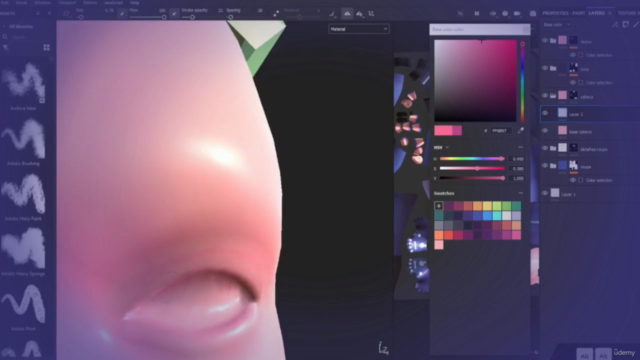Click the search icon in assets panel
The height and width of the screenshot is (360, 640).
(5, 37)
